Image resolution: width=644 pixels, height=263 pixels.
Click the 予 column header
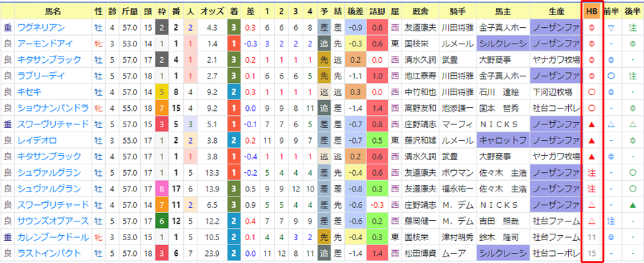pos(323,11)
